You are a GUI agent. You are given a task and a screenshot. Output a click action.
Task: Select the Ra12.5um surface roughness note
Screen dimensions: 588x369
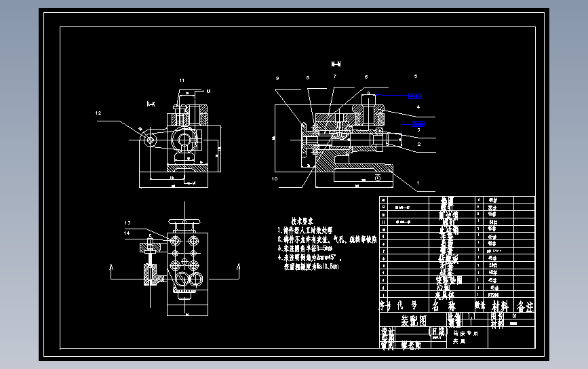[311, 267]
